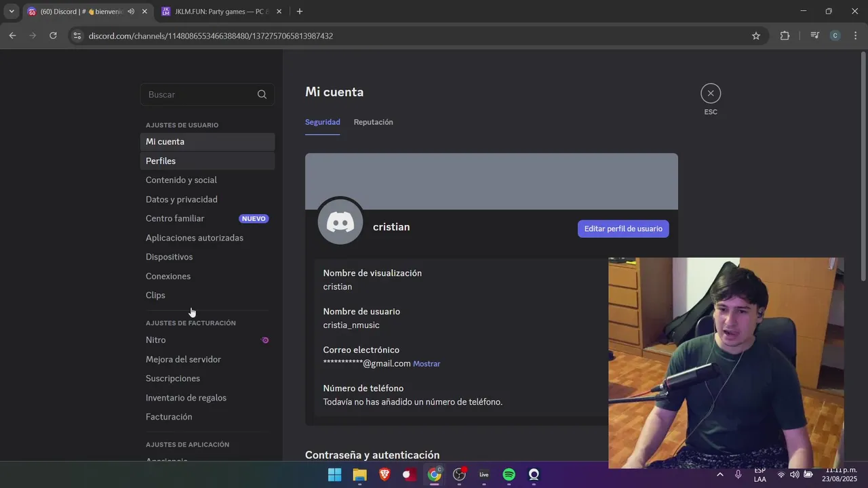View site information icon in address bar
Viewport: 868px width, 488px height.
click(x=77, y=36)
